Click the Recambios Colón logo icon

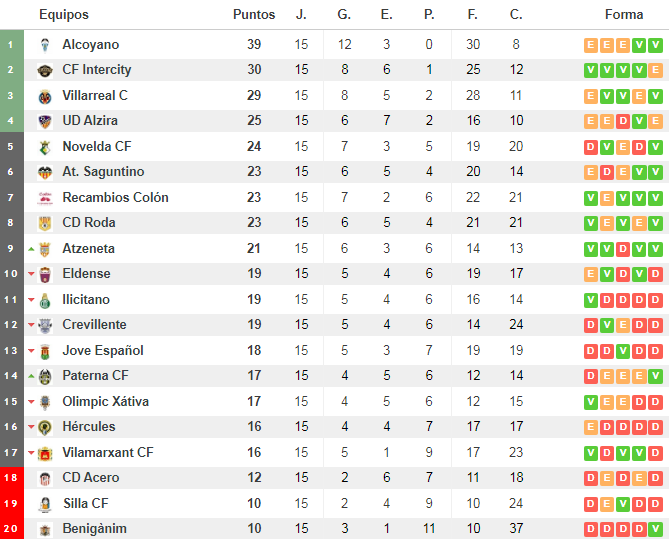point(45,198)
